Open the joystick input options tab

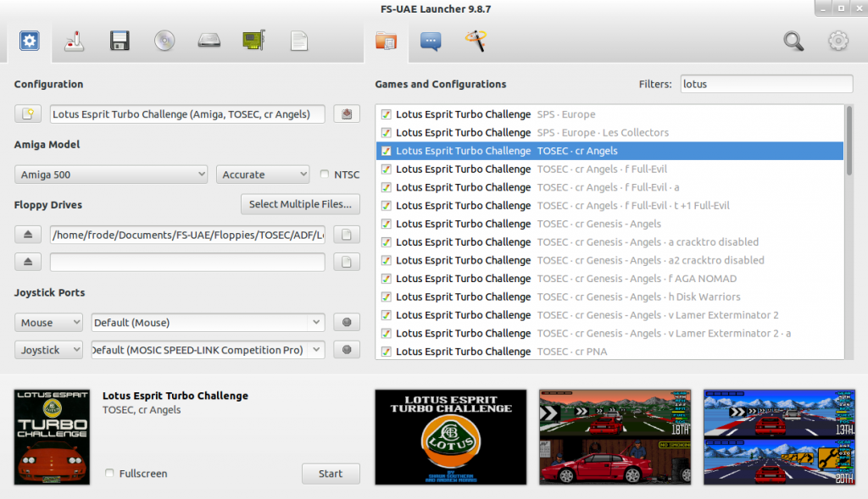point(75,40)
